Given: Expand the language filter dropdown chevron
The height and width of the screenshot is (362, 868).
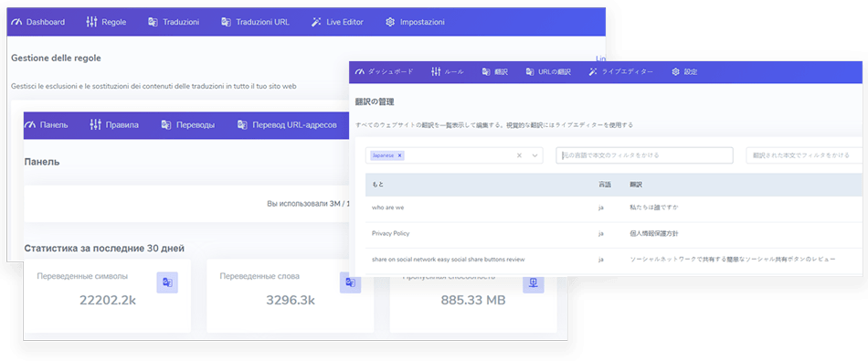Looking at the screenshot, I should tap(535, 155).
